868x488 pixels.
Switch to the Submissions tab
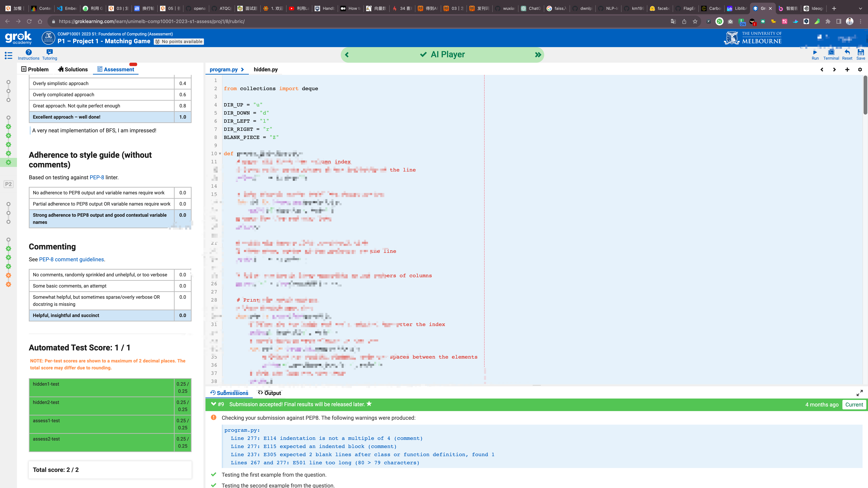pyautogui.click(x=229, y=393)
